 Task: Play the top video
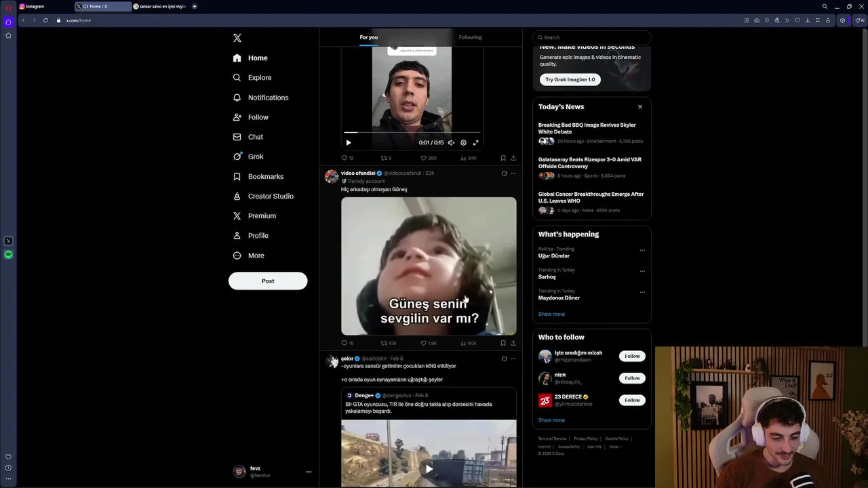click(x=349, y=142)
